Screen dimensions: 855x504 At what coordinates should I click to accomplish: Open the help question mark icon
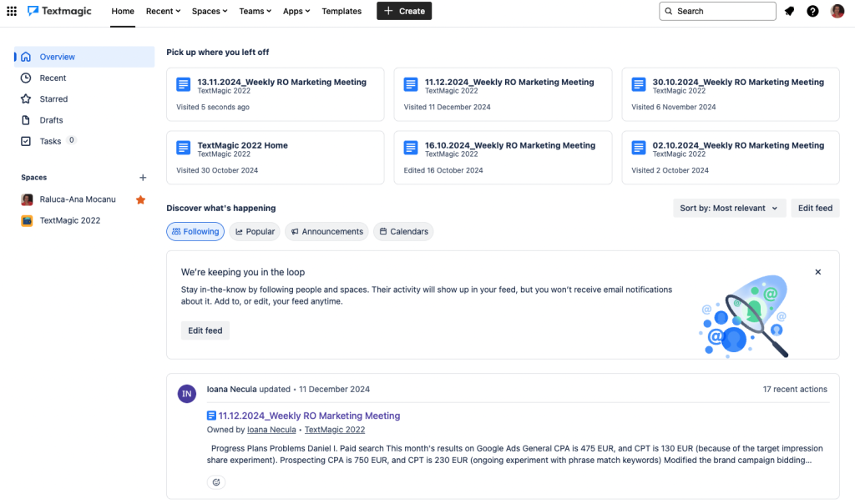pos(812,11)
